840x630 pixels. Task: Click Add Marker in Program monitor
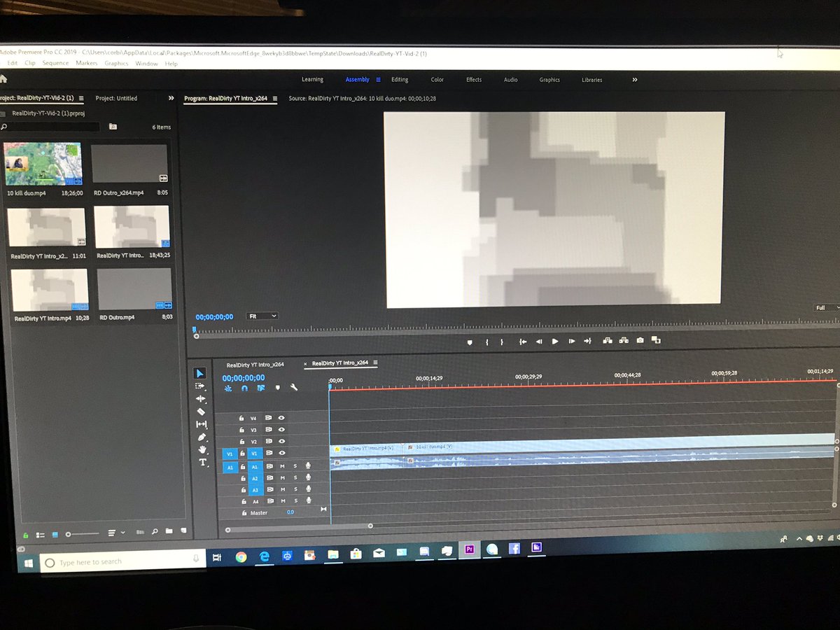click(x=469, y=342)
